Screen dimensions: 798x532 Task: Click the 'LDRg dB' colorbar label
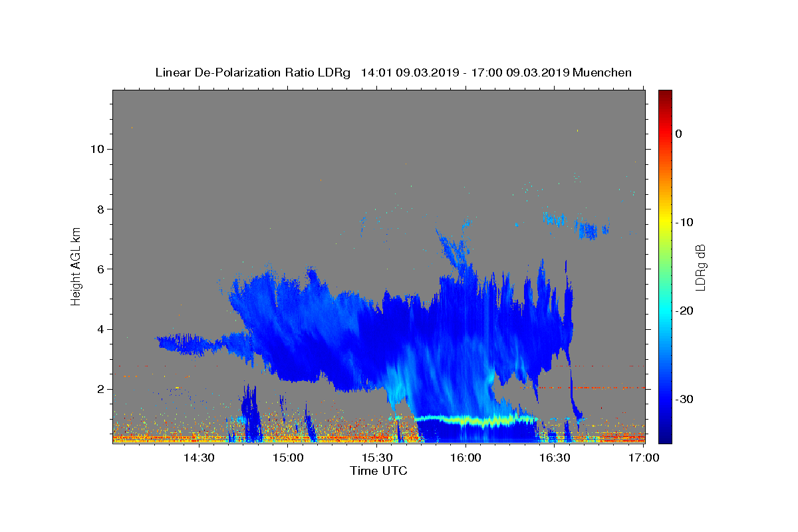point(700,267)
